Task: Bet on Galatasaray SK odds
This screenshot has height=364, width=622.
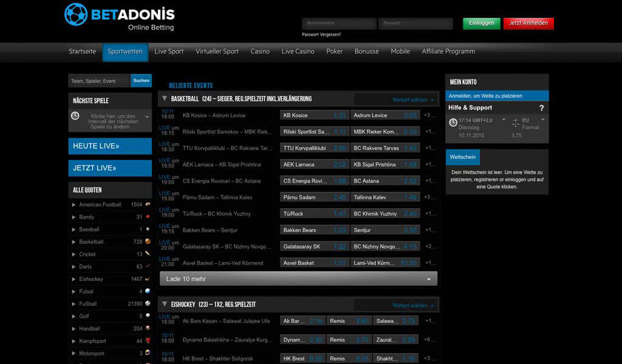Action: 315,246
